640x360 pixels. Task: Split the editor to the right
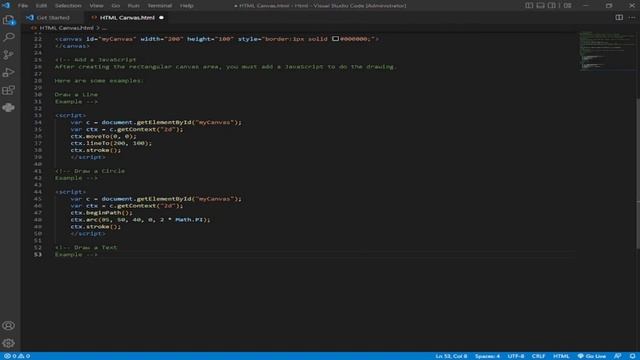tap(619, 18)
